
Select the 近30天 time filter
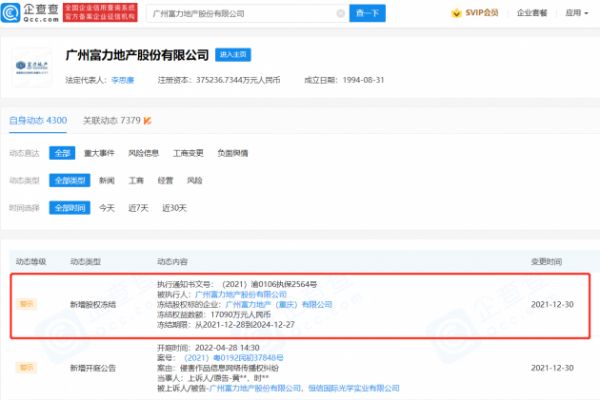[174, 208]
